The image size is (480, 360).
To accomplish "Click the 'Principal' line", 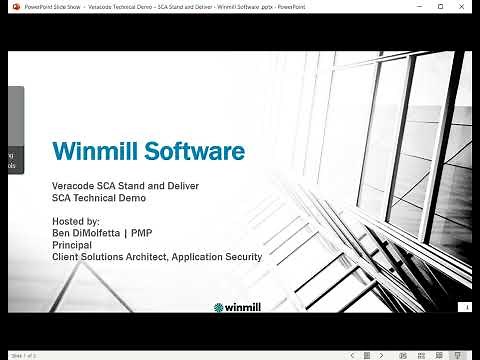I will [72, 245].
